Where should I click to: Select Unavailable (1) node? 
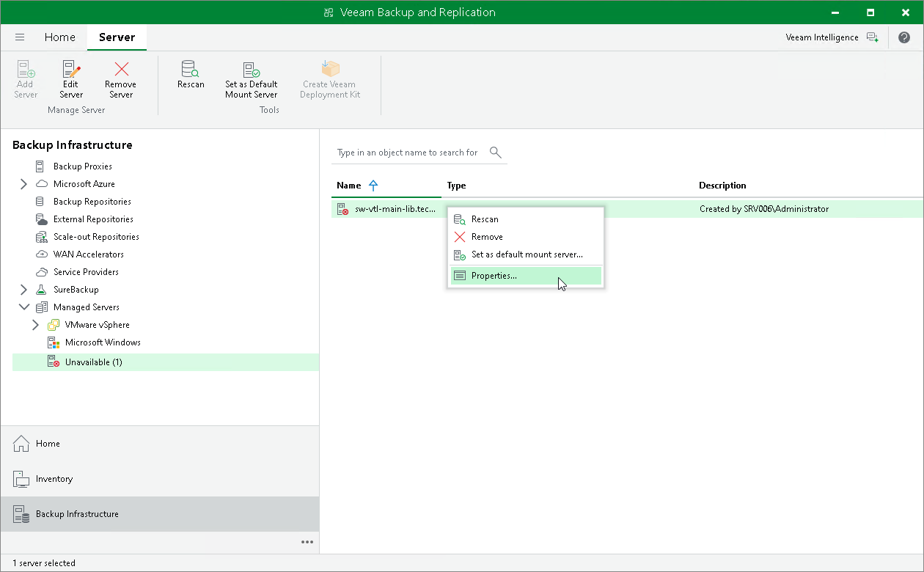point(166,362)
